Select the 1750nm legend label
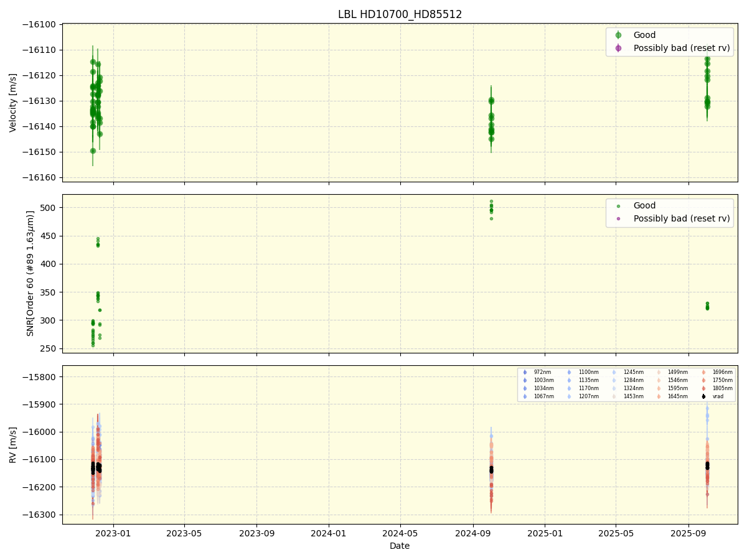 [722, 380]
